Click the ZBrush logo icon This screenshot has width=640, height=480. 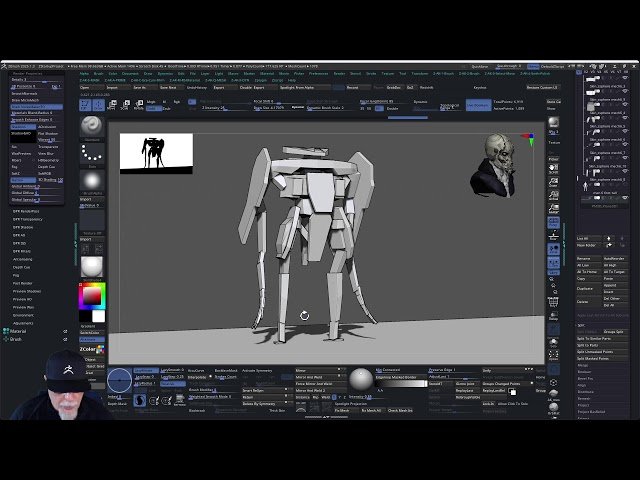(4, 66)
